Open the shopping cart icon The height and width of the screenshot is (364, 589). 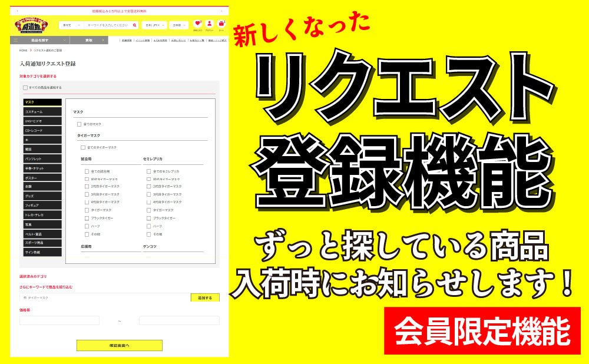(x=221, y=25)
